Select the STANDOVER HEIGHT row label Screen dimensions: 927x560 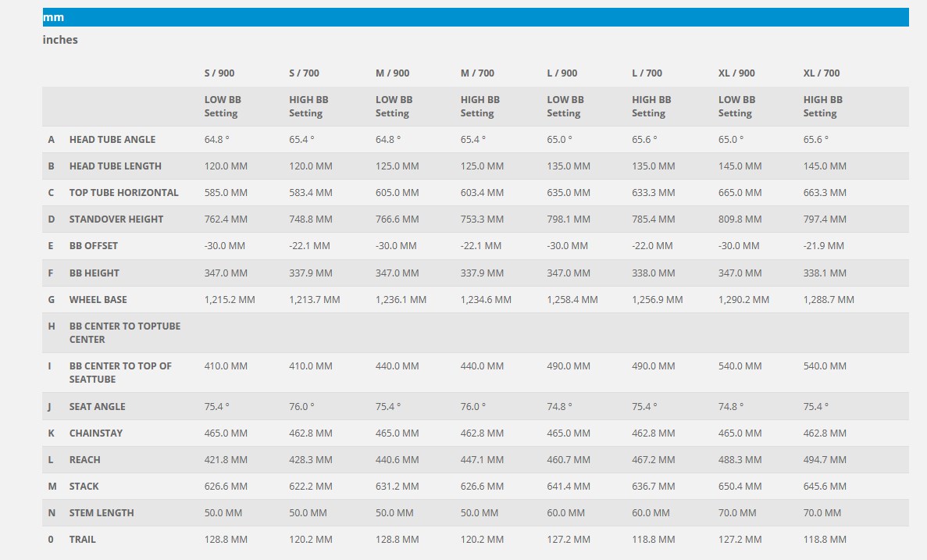117,219
